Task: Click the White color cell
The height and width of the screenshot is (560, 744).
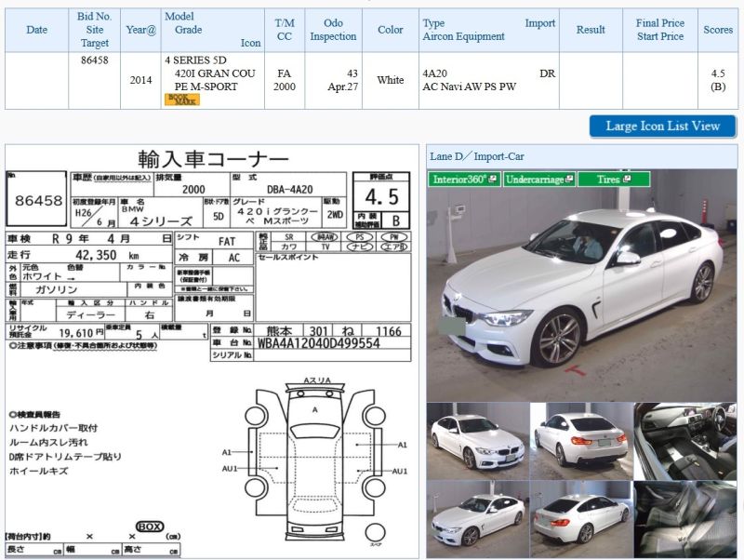Action: (x=390, y=80)
